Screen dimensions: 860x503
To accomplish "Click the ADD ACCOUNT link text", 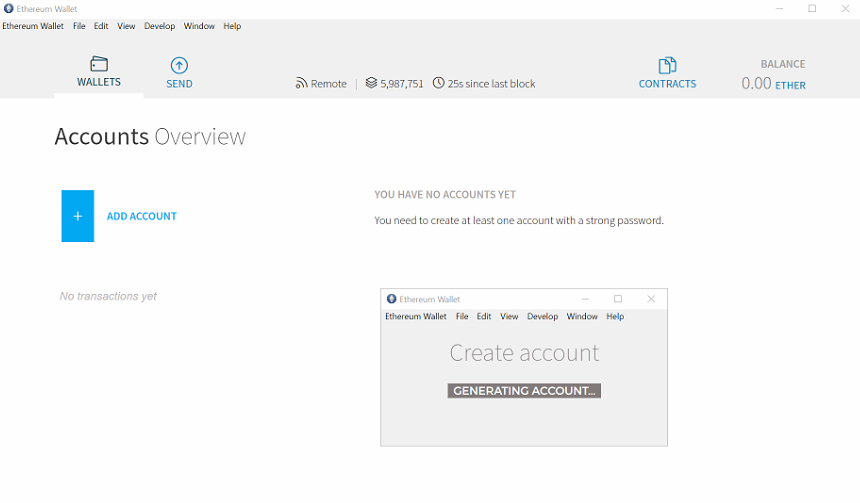I will click(142, 216).
